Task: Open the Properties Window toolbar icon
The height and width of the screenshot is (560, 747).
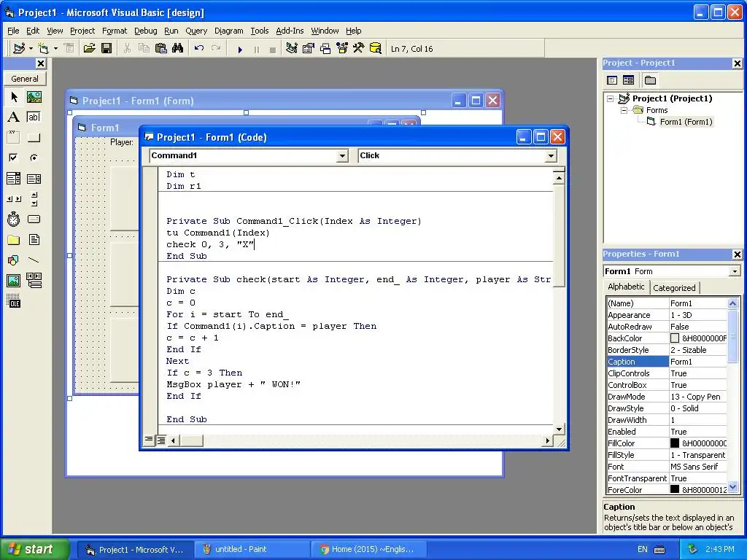Action: point(309,49)
